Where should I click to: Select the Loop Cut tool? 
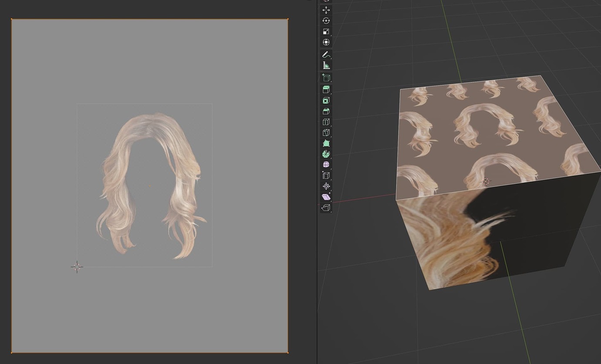[x=326, y=122]
